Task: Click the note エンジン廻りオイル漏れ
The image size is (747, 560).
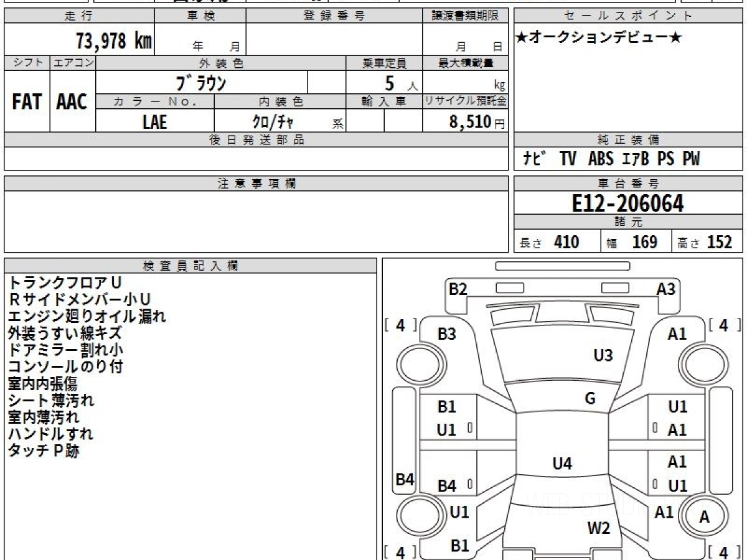Action: click(87, 316)
